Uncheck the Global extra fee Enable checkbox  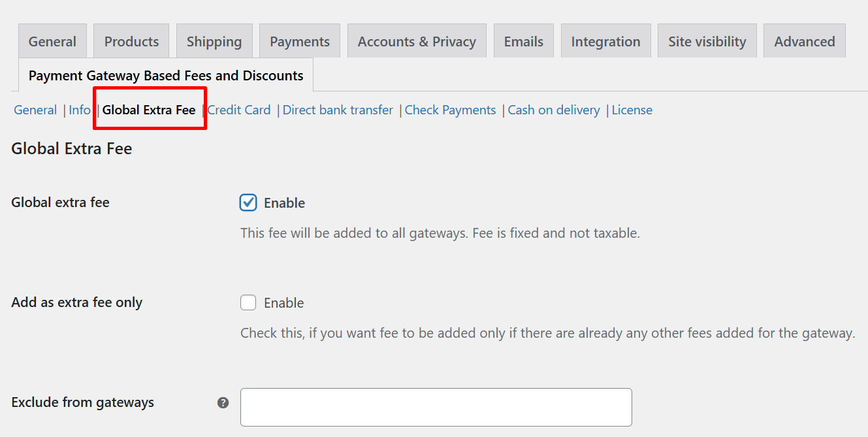click(x=248, y=202)
